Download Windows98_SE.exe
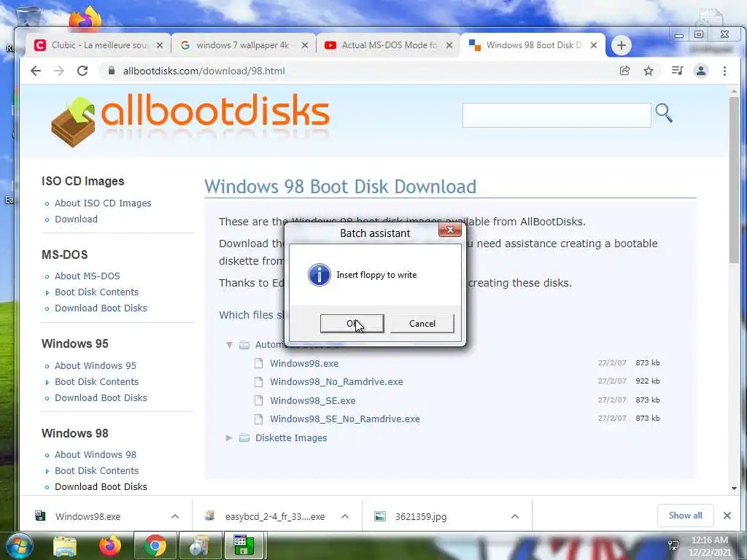 point(312,400)
